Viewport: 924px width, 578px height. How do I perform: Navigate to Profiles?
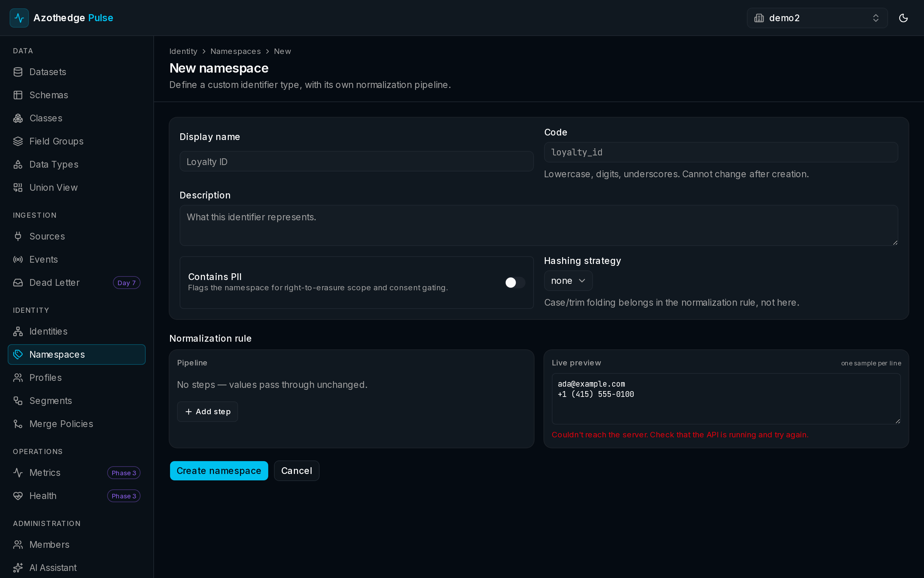point(76,378)
